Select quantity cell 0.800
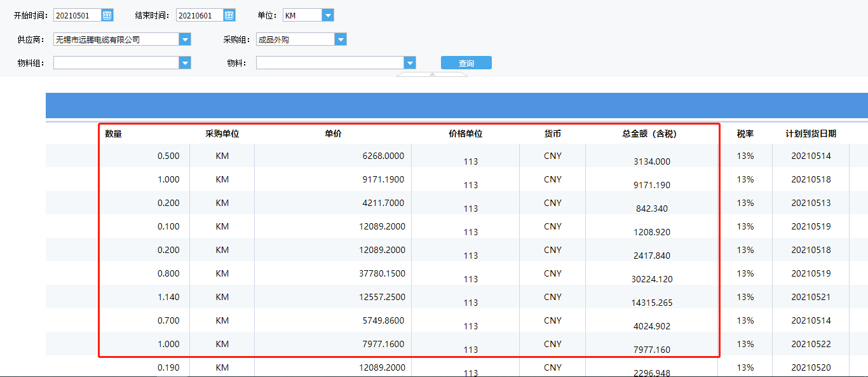Image resolution: width=868 pixels, height=377 pixels. (168, 273)
